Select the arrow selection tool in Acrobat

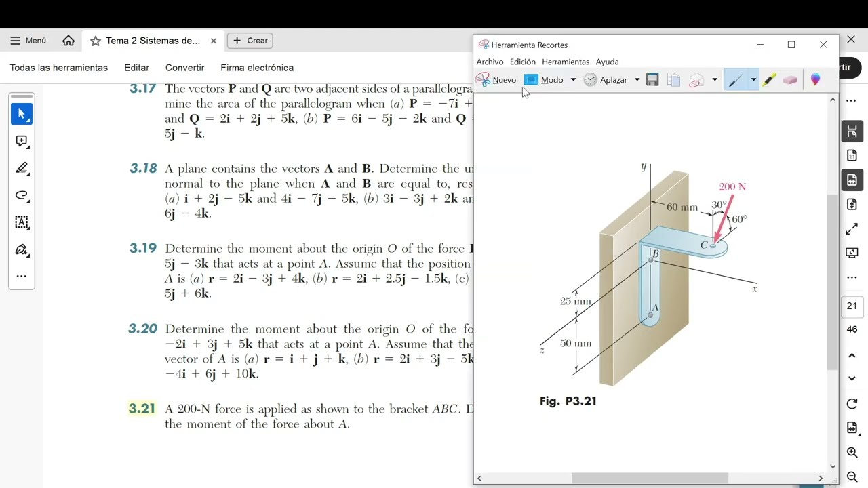pyautogui.click(x=22, y=114)
